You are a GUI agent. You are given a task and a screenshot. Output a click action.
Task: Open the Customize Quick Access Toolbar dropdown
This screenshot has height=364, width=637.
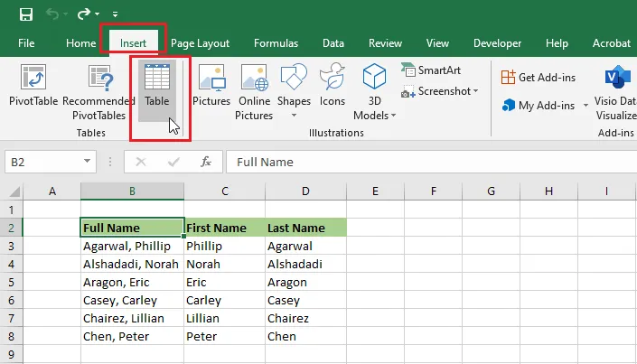point(116,14)
